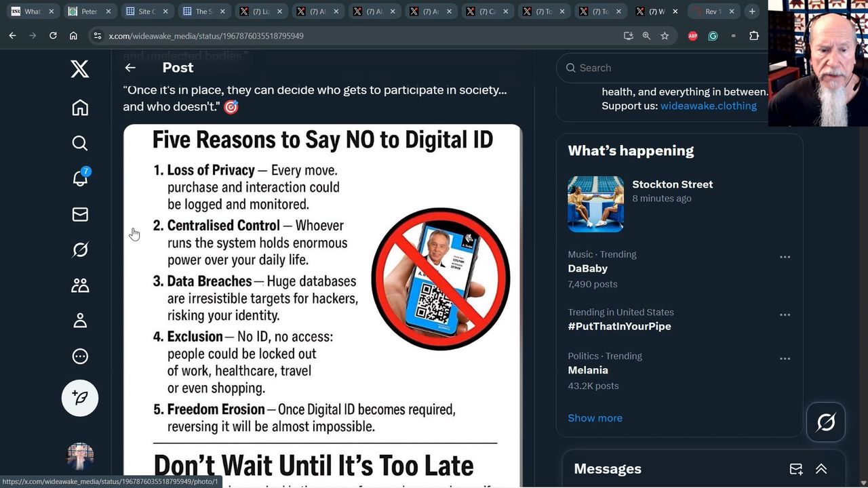Click Show more trends link

(x=595, y=418)
